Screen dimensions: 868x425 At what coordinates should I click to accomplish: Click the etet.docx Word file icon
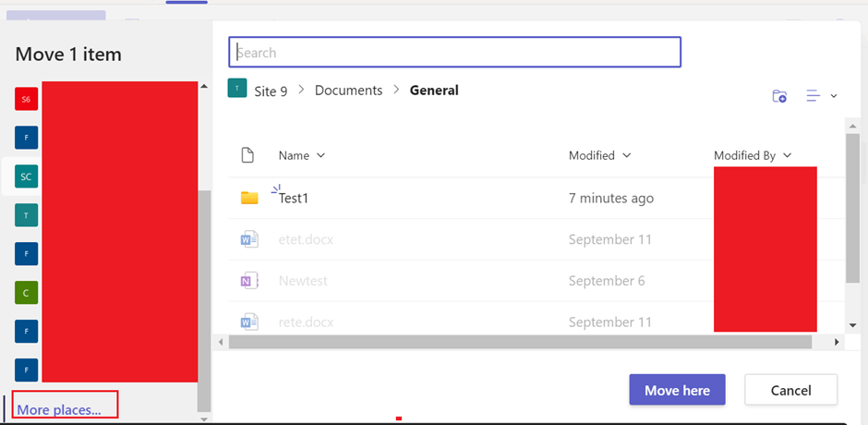pos(249,240)
